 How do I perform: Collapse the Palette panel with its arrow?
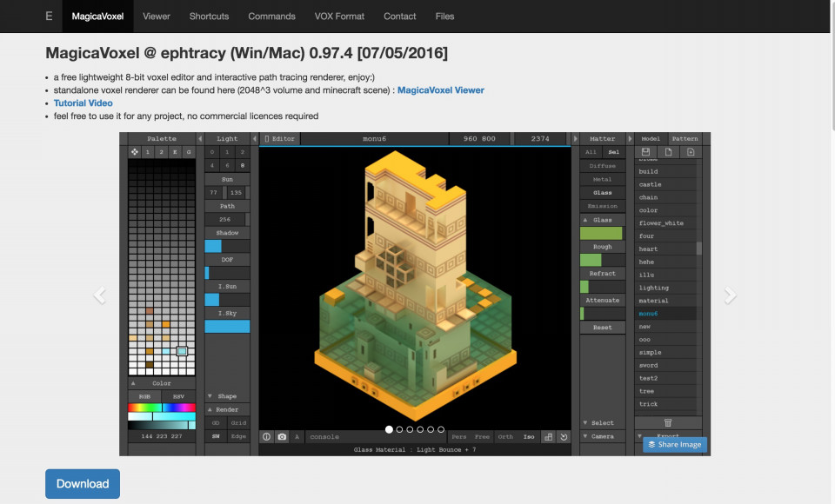200,138
